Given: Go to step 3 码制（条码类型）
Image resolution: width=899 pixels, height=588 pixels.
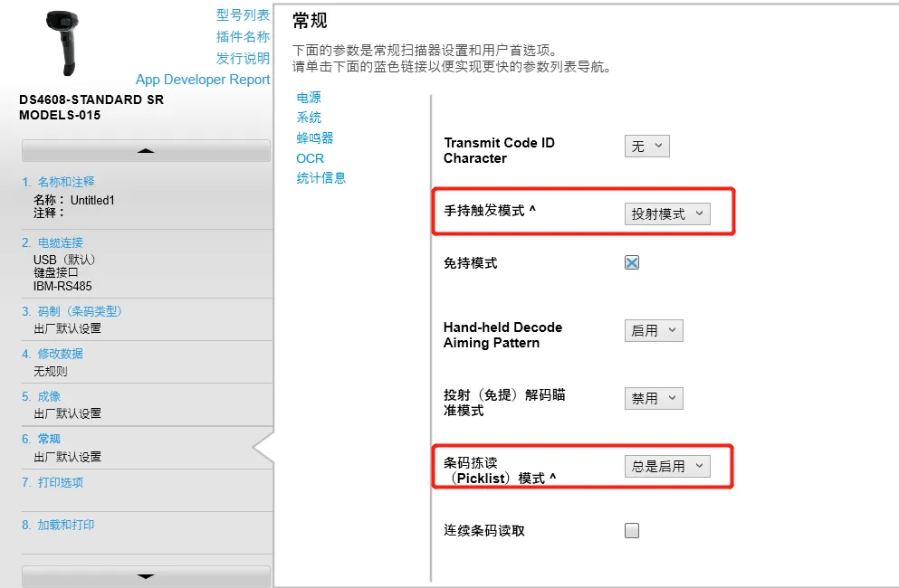Looking at the screenshot, I should tap(79, 311).
